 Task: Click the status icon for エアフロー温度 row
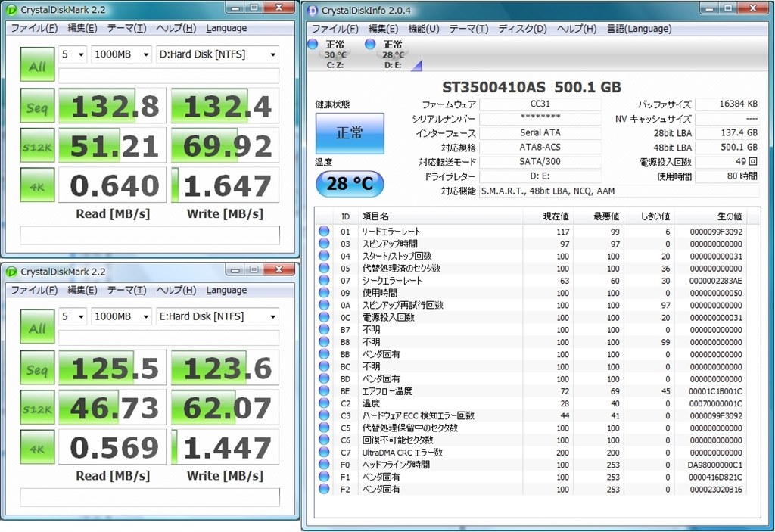[324, 391]
